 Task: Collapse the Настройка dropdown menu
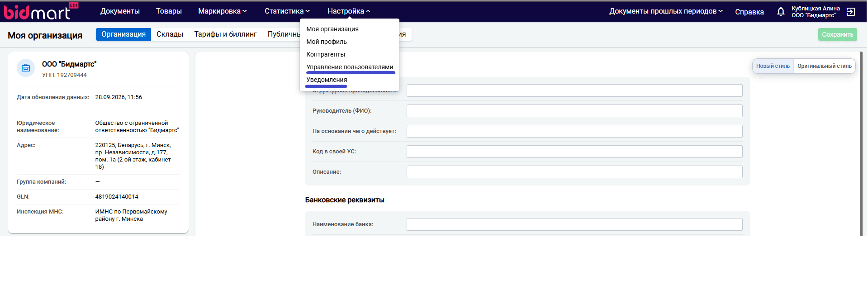(x=349, y=11)
